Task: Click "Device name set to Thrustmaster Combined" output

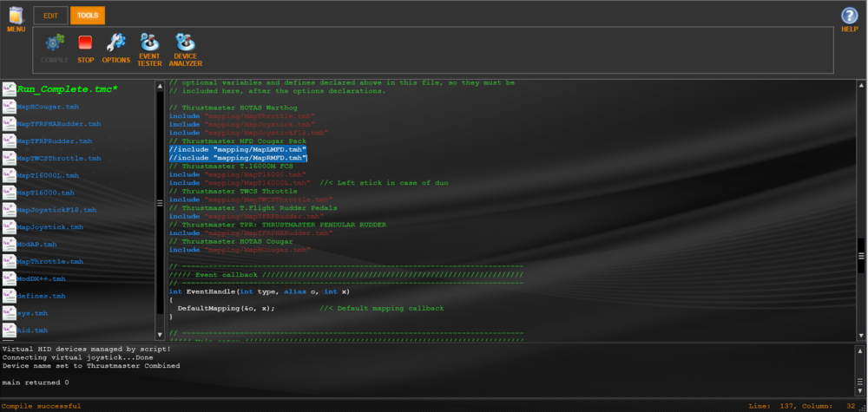Action: click(91, 365)
